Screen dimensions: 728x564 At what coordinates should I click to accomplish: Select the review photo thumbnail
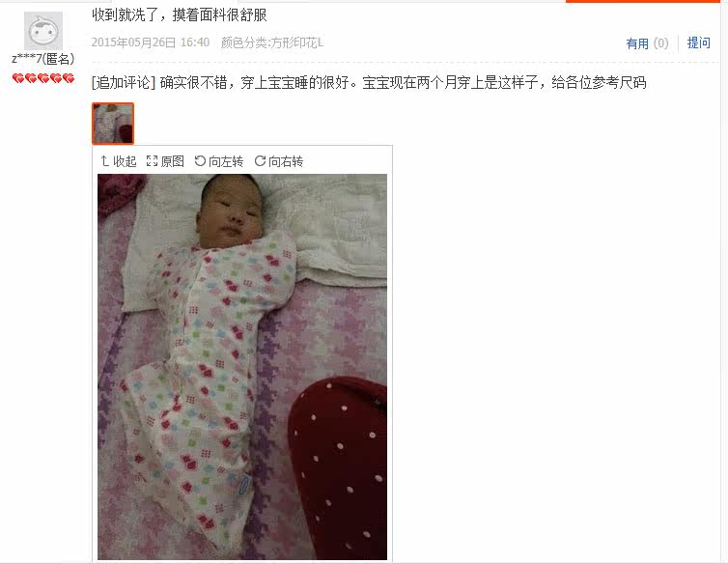[x=113, y=123]
